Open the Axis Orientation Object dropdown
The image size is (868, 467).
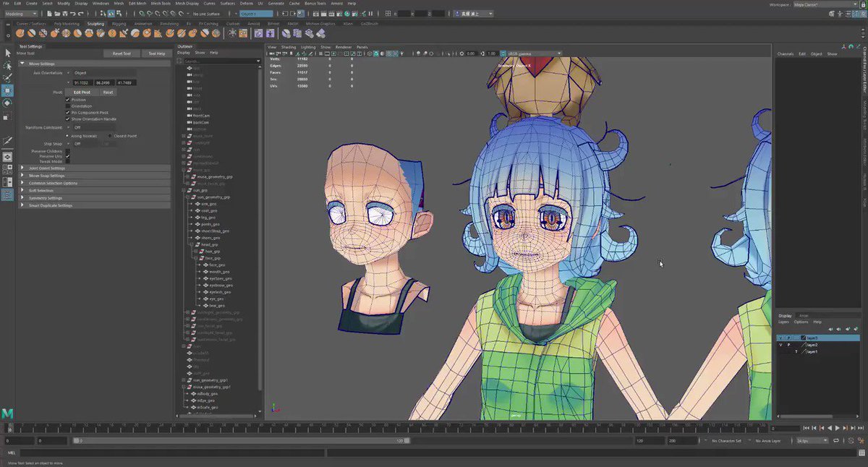pos(103,73)
